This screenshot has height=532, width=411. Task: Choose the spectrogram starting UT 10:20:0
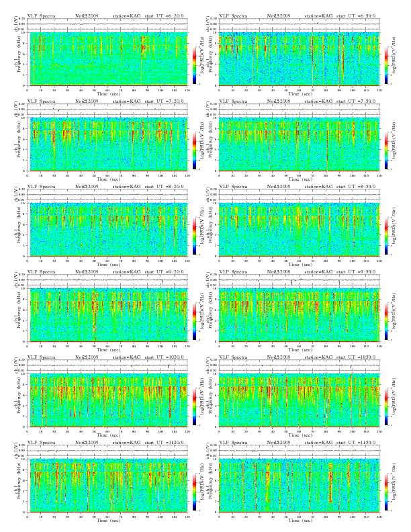click(107, 400)
